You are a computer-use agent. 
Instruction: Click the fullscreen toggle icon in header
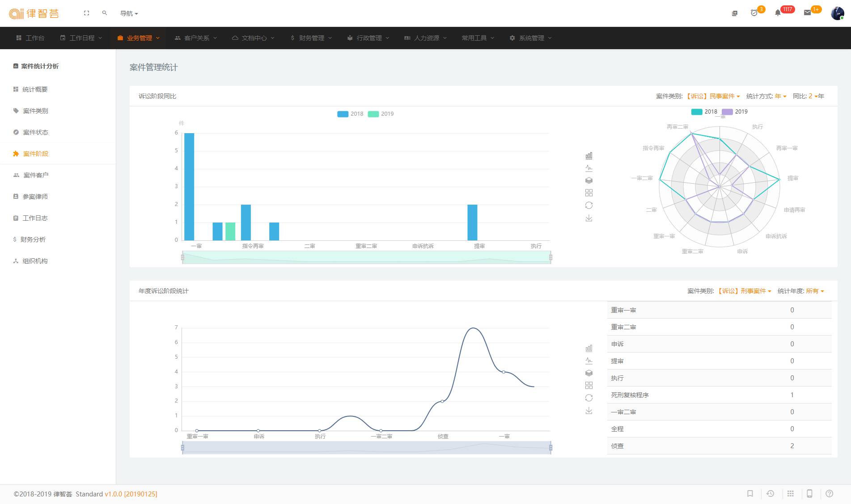coord(87,13)
